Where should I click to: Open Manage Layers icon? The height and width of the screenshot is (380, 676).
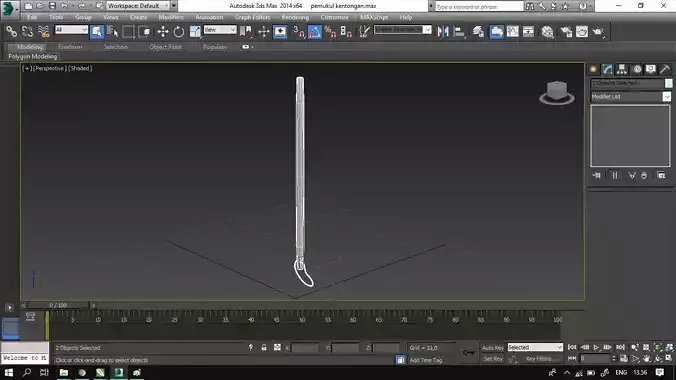[x=478, y=31]
